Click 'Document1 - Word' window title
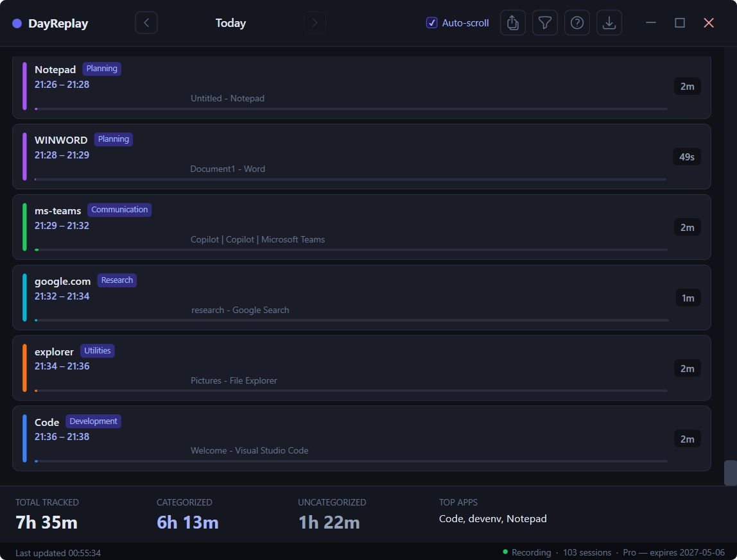The width and height of the screenshot is (737, 560). click(x=227, y=169)
